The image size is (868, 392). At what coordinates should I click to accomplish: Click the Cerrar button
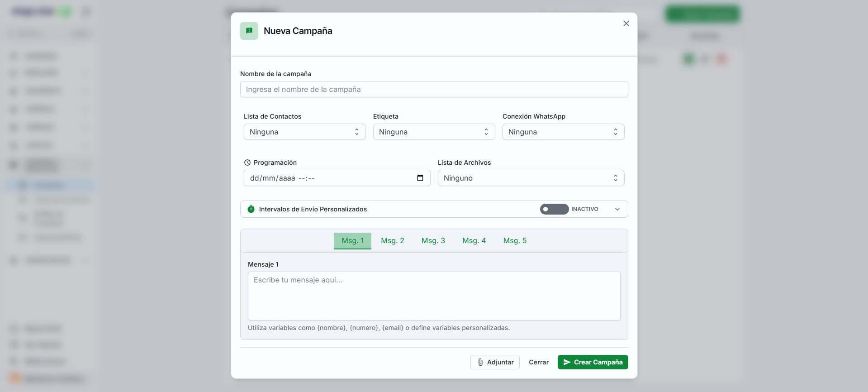pyautogui.click(x=539, y=362)
